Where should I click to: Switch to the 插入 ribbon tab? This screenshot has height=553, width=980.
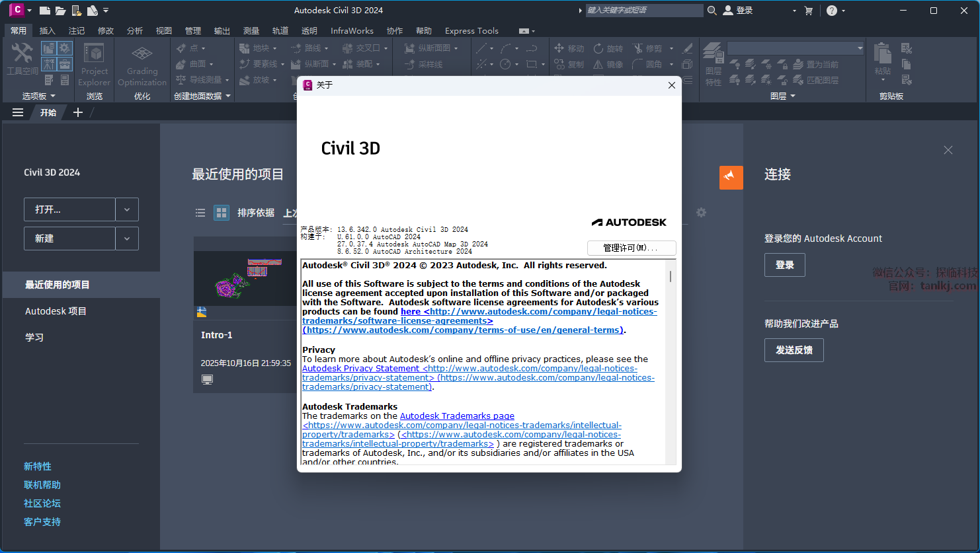click(x=48, y=30)
